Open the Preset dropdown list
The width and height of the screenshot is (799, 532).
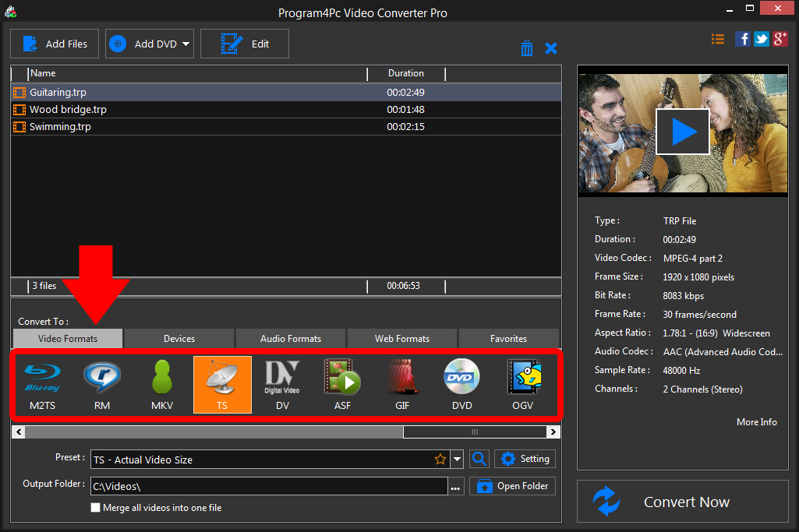coord(458,459)
